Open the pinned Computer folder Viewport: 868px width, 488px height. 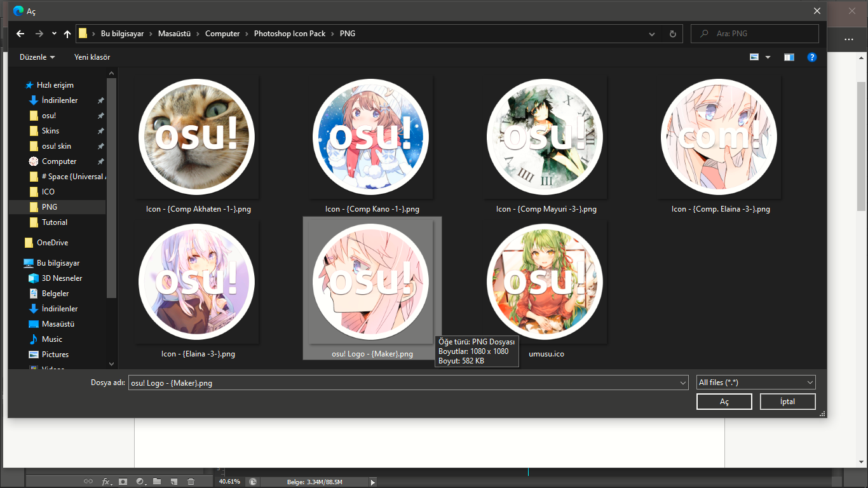click(59, 161)
